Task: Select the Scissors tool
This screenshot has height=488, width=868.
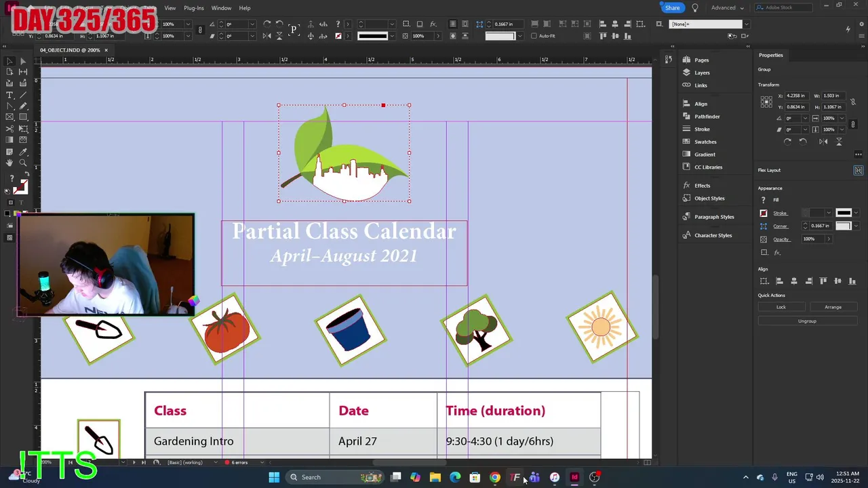Action: [x=9, y=129]
